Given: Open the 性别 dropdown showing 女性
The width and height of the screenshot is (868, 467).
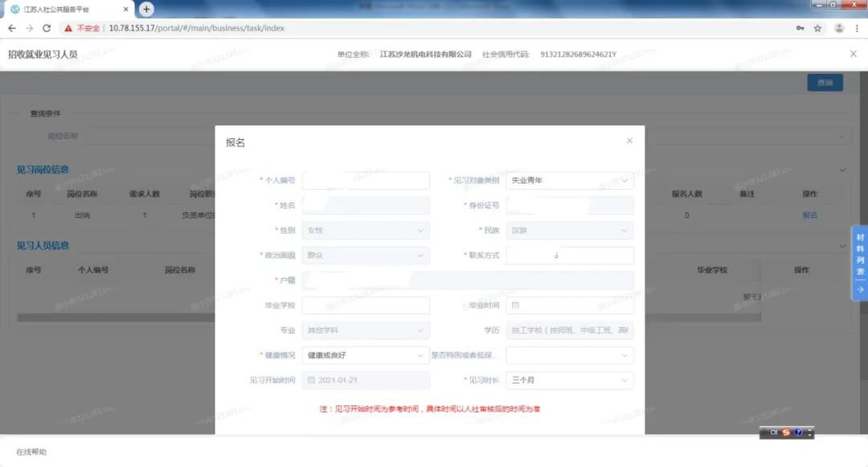Looking at the screenshot, I should click(x=366, y=230).
